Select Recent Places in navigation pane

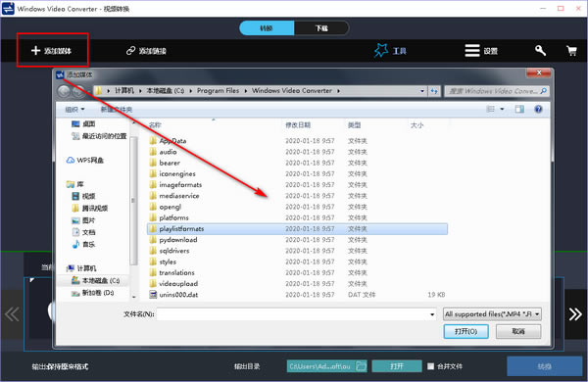99,136
